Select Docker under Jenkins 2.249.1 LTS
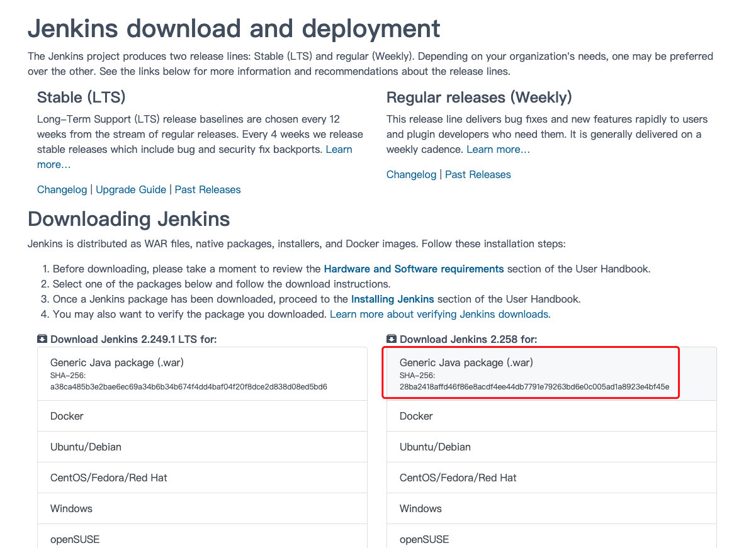This screenshot has width=756, height=548. (202, 416)
